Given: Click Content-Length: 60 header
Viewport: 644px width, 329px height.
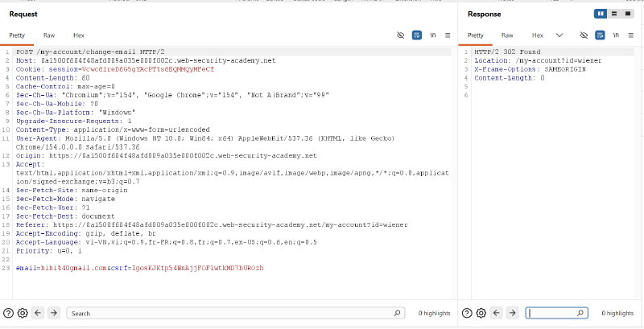Looking at the screenshot, I should [52, 78].
